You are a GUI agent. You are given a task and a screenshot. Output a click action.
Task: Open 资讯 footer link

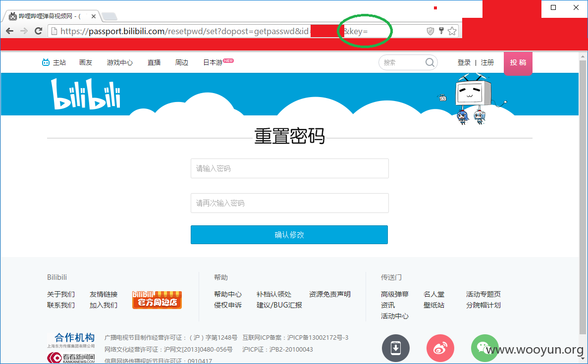pyautogui.click(x=388, y=305)
